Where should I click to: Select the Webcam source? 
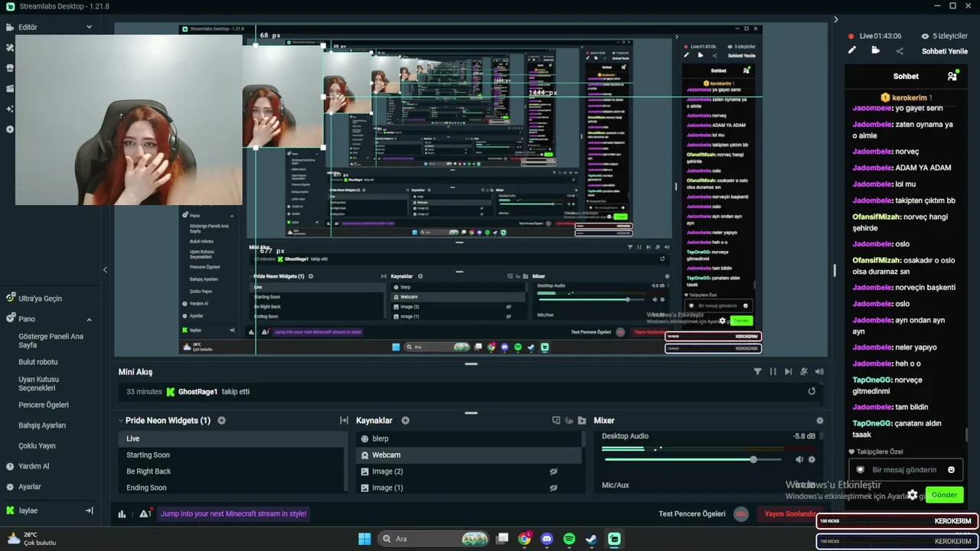click(x=469, y=455)
